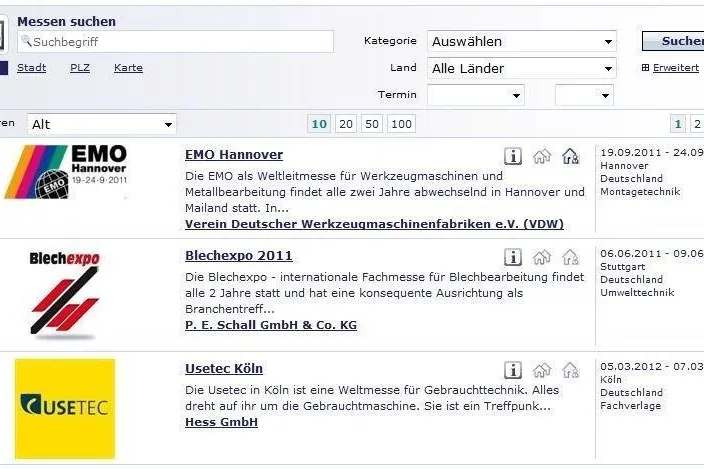Show 20 results per page
The width and height of the screenshot is (704, 469).
[346, 124]
